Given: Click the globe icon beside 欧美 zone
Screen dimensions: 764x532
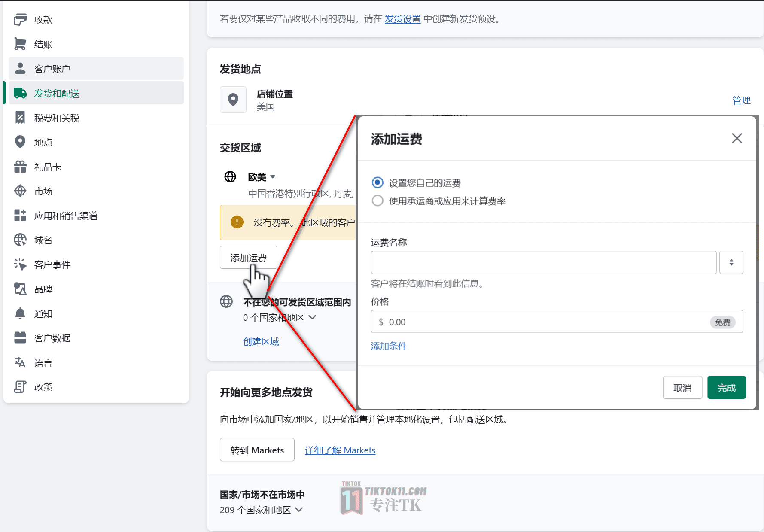Looking at the screenshot, I should (230, 177).
